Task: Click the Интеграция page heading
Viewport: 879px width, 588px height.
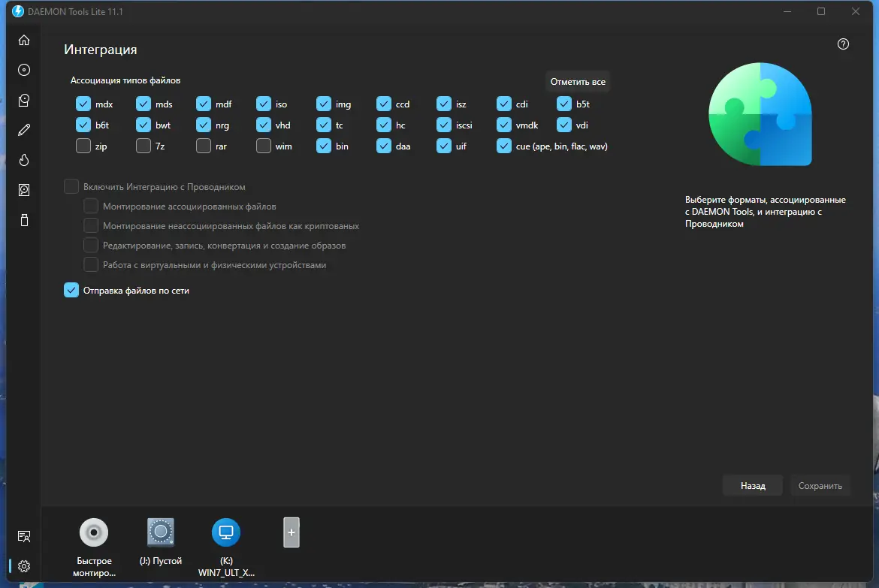Action: click(101, 50)
